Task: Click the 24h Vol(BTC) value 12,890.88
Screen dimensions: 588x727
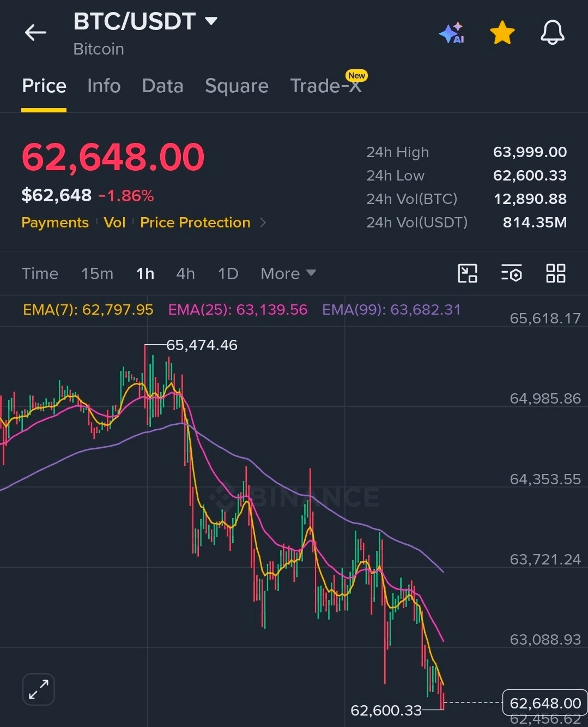Action: [530, 199]
